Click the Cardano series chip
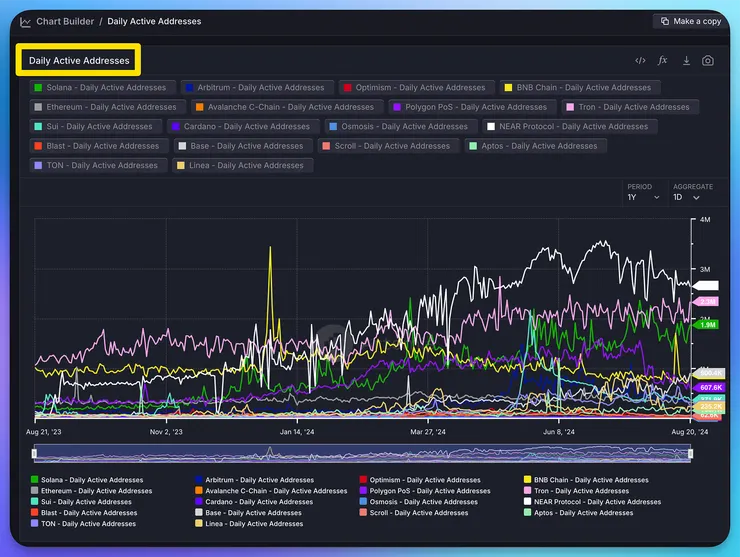Viewport: 740px width, 557px height. coord(243,127)
